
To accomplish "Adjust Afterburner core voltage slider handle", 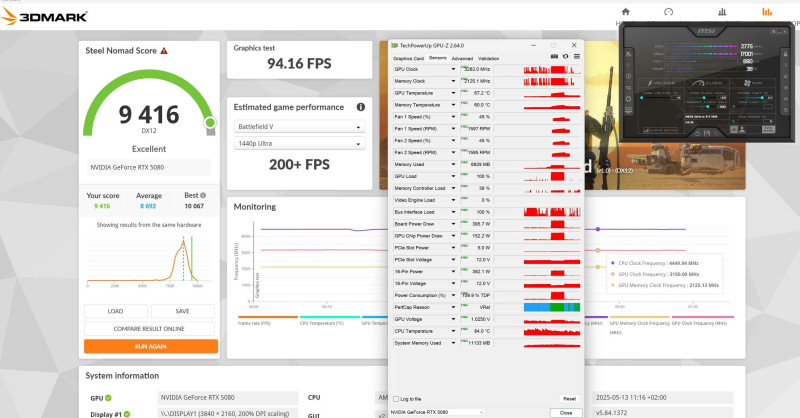I will click(641, 97).
